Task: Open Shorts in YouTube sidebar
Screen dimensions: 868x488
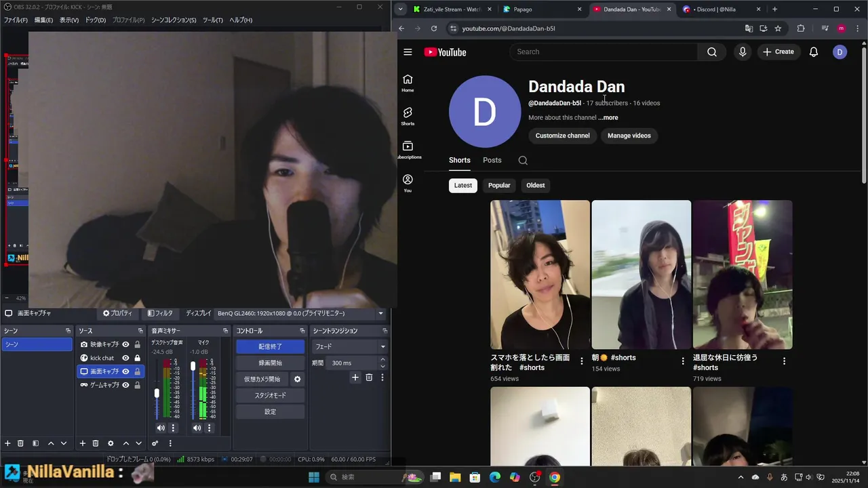Action: point(408,117)
